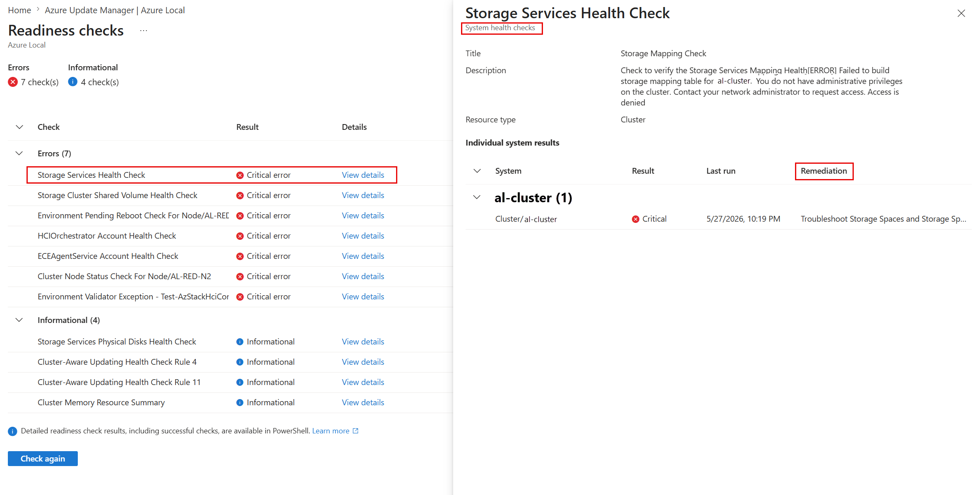
Task: Click the critical error icon on Cluster Node Status row
Action: pos(240,277)
